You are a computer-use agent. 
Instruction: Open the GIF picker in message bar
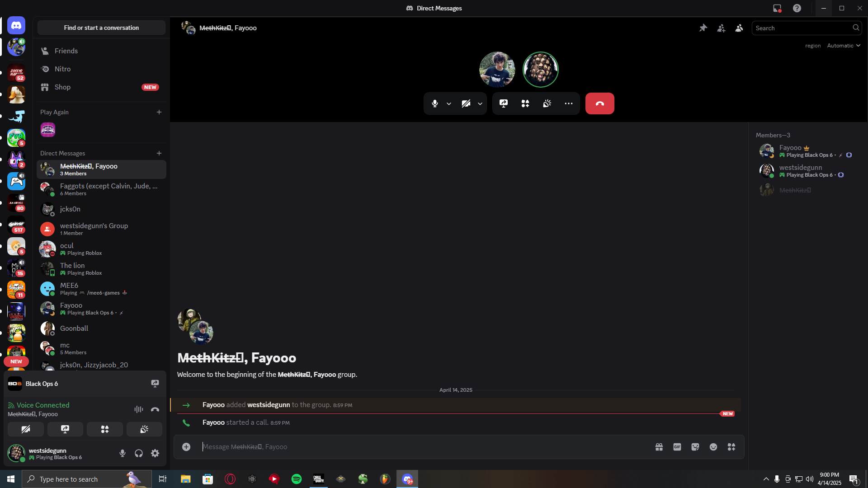pyautogui.click(x=677, y=447)
